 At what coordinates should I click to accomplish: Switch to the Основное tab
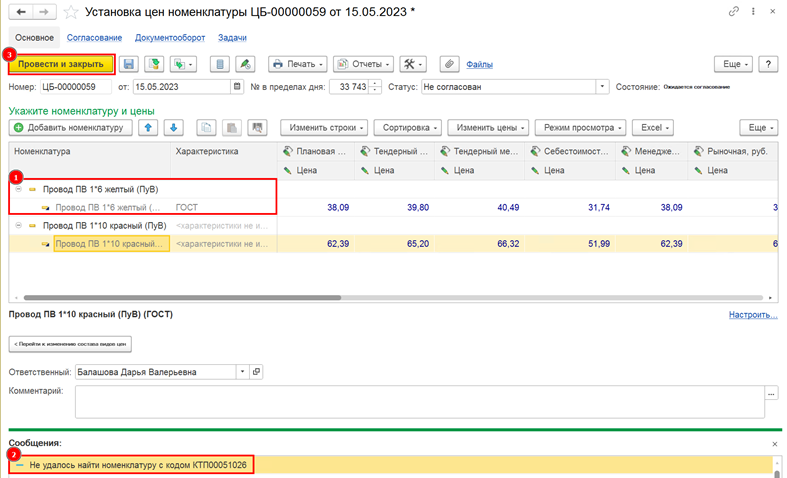point(34,38)
